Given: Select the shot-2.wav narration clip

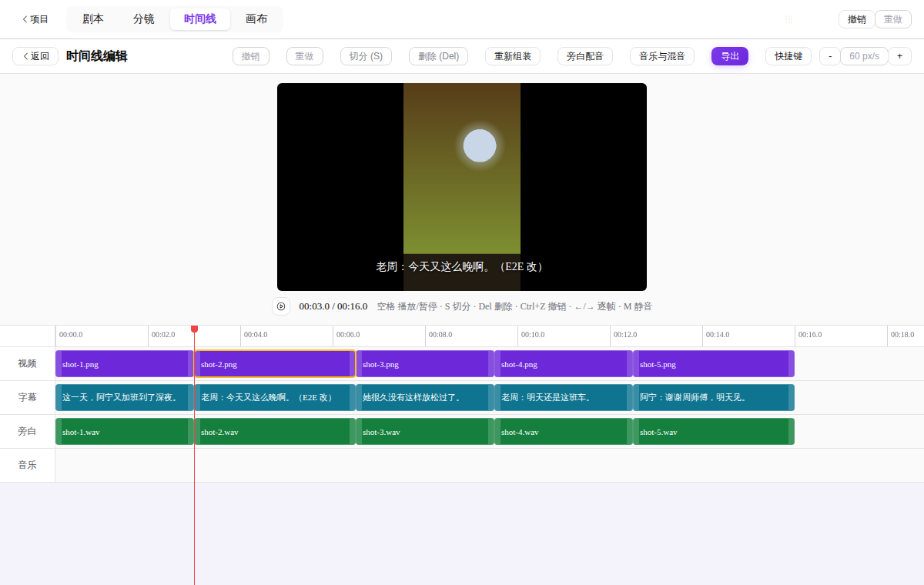Looking at the screenshot, I should click(275, 432).
